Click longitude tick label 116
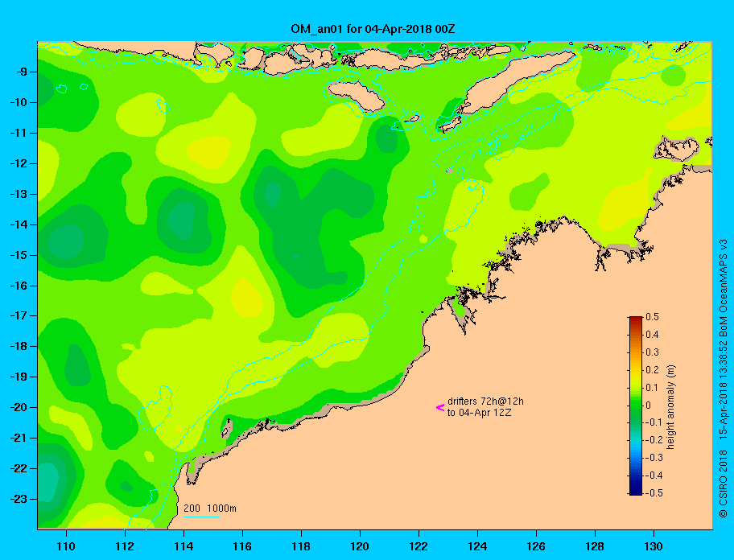Viewport: 734px width, 560px height. 242,546
